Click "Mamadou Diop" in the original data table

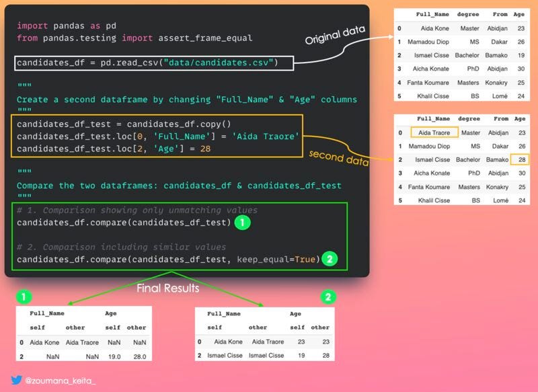coord(428,42)
